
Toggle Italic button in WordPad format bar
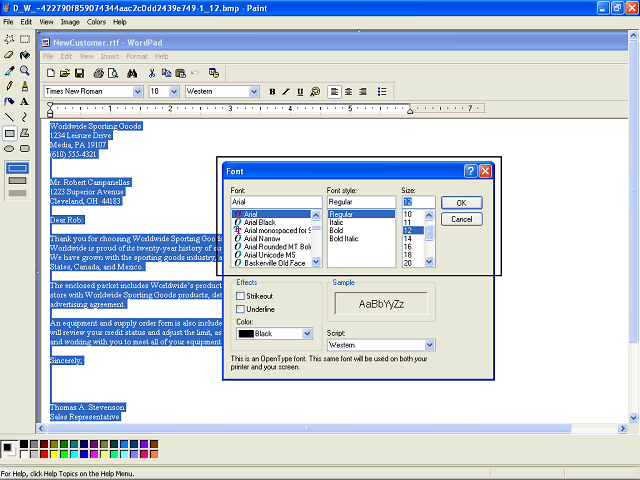[x=286, y=91]
